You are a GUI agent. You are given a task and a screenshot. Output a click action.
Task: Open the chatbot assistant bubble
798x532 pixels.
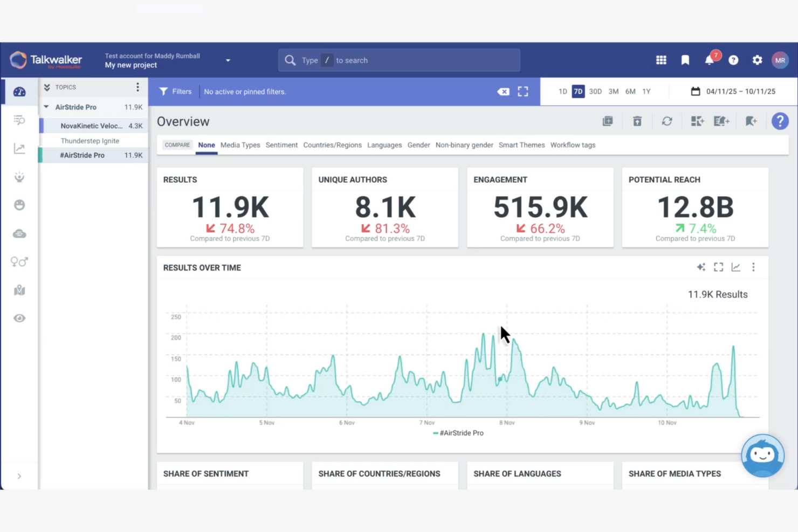point(762,455)
